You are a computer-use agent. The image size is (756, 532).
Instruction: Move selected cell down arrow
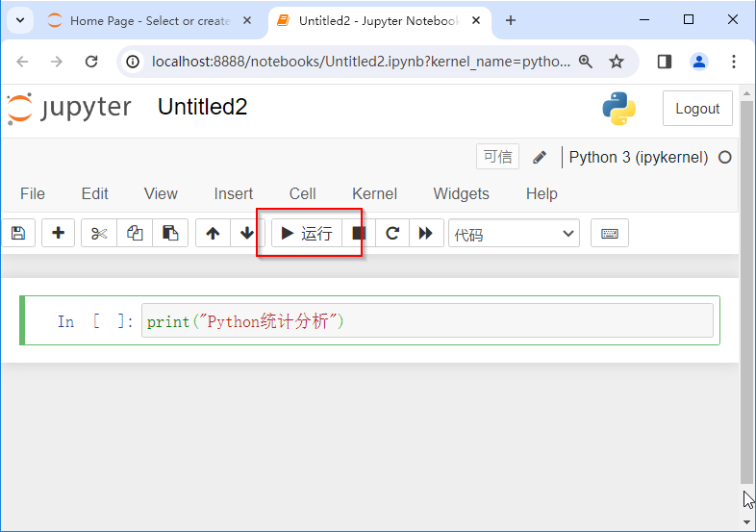[247, 234]
